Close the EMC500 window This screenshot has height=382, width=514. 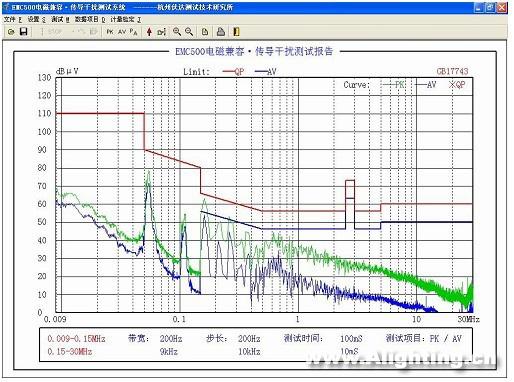pyautogui.click(x=502, y=7)
